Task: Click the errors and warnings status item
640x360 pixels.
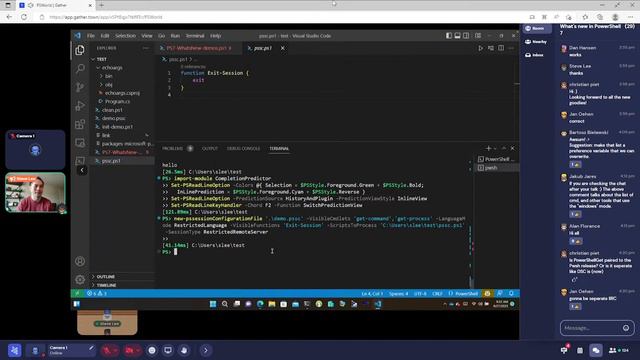Action: point(97,293)
